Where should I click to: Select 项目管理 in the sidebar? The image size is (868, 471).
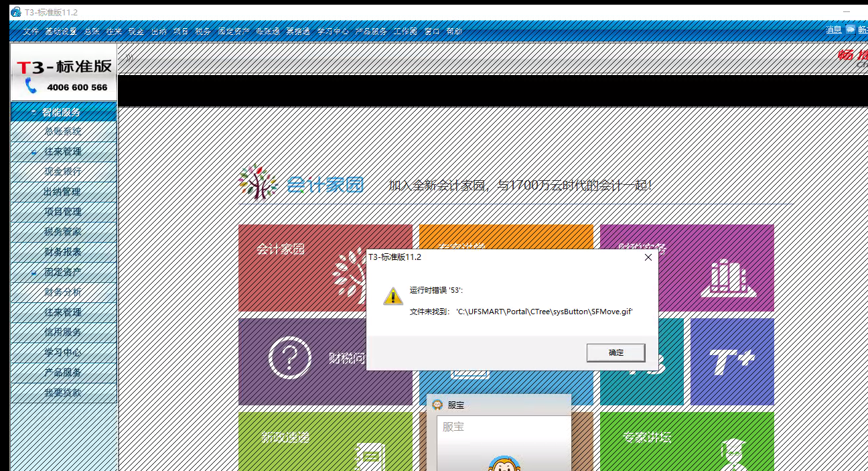coord(63,212)
